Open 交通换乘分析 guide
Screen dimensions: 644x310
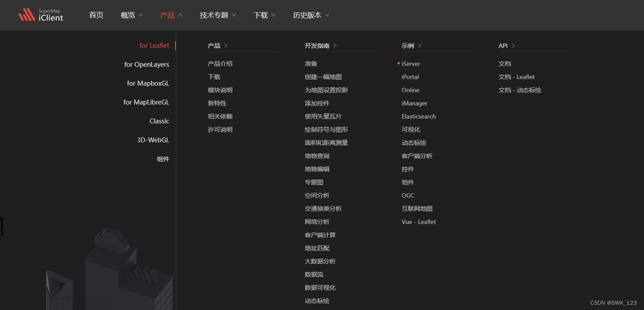coord(323,209)
